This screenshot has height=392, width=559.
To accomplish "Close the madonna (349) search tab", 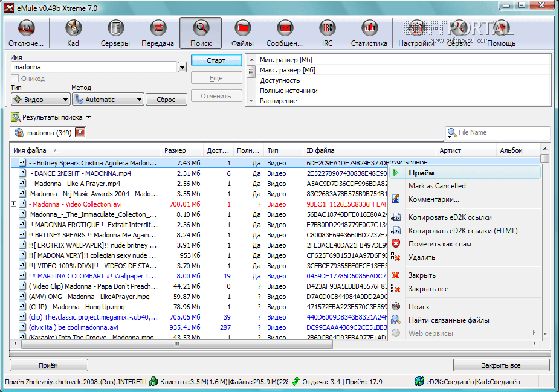I will pyautogui.click(x=80, y=132).
